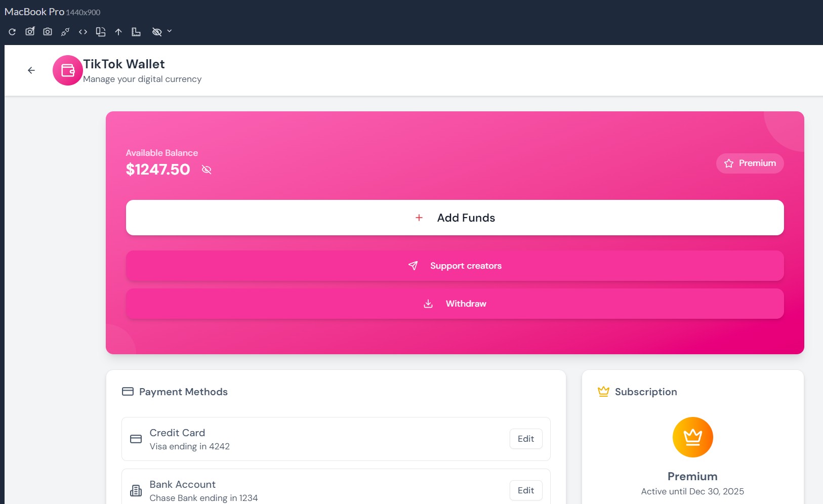Click the 'Subscription' heading
This screenshot has width=823, height=504.
[x=646, y=392]
